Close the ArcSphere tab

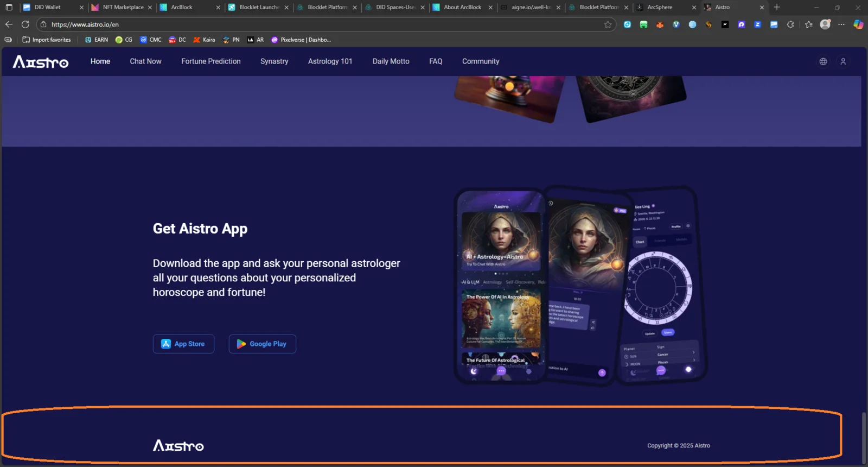pyautogui.click(x=694, y=7)
